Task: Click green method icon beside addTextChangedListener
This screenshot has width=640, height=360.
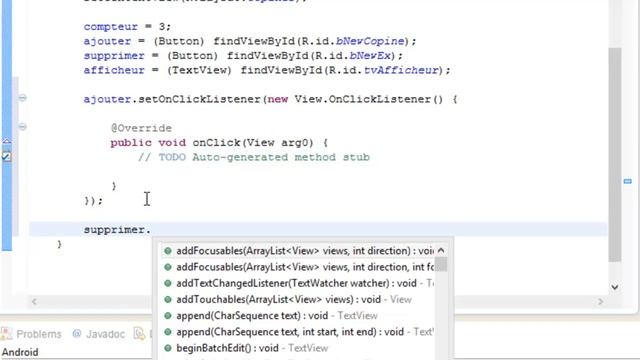Action: pos(168,283)
